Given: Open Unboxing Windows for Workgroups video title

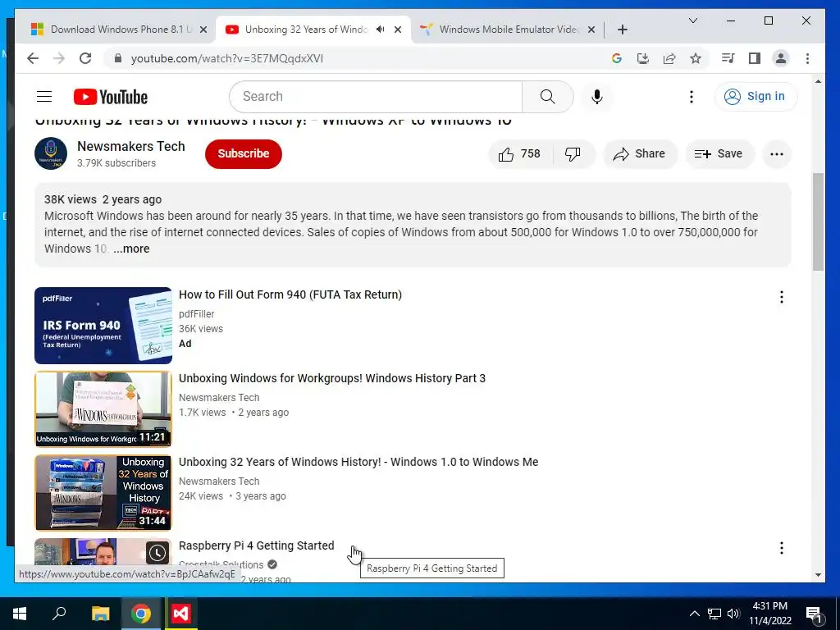Looking at the screenshot, I should (x=332, y=378).
